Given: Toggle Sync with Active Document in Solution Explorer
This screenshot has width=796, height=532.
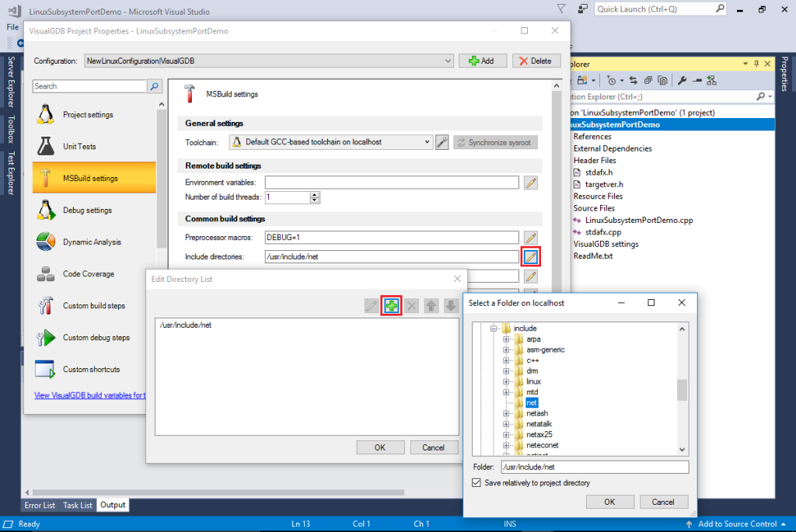Looking at the screenshot, I should (x=633, y=80).
